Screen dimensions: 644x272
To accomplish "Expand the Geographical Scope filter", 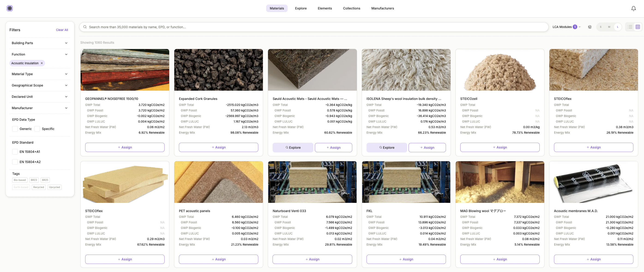I will coord(39,85).
